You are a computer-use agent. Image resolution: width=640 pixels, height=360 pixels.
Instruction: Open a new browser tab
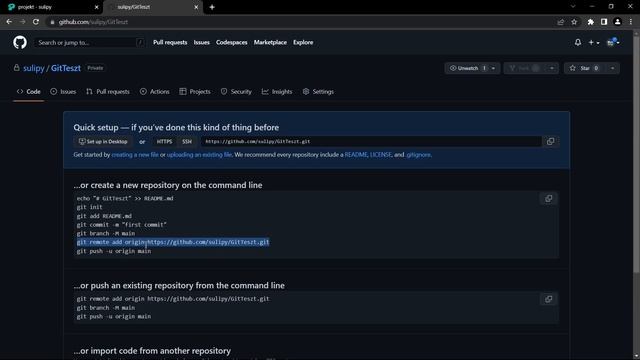pyautogui.click(x=212, y=7)
